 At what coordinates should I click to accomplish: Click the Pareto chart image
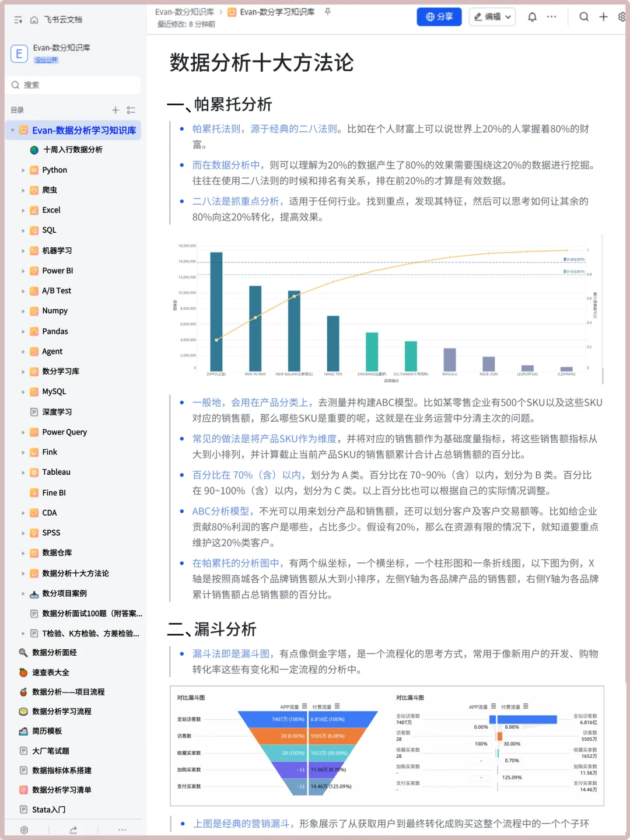coord(386,309)
